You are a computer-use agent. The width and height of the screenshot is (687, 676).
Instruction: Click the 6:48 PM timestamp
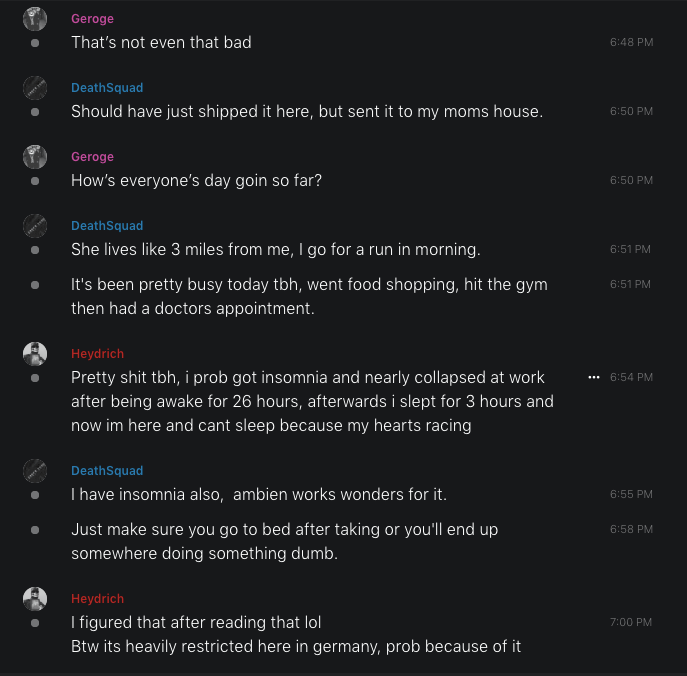(x=631, y=43)
